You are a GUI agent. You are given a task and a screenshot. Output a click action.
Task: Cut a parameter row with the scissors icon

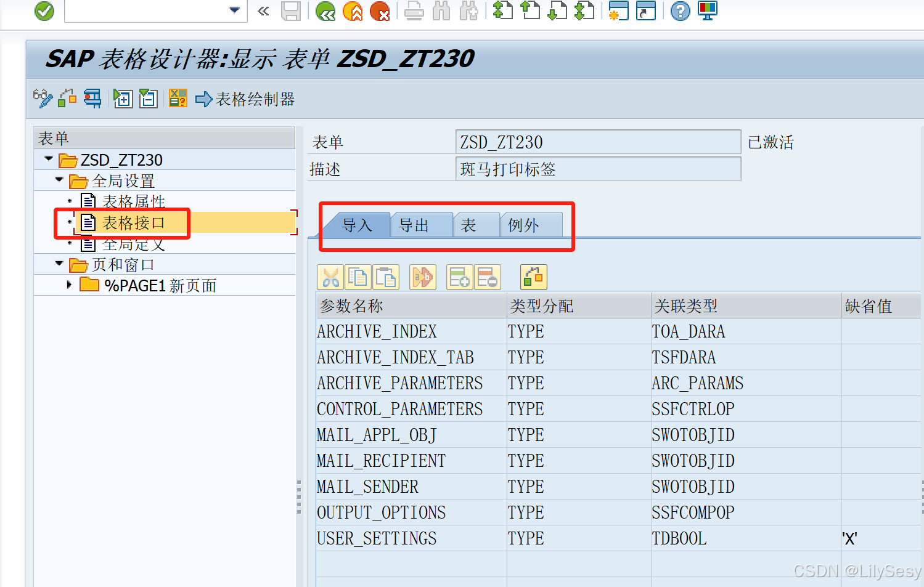coord(330,277)
